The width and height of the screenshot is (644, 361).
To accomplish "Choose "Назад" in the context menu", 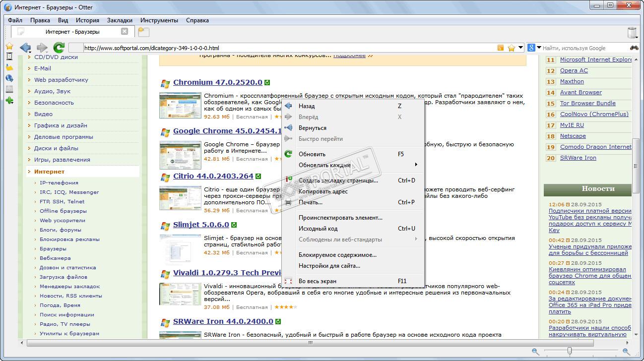I will [x=353, y=106].
